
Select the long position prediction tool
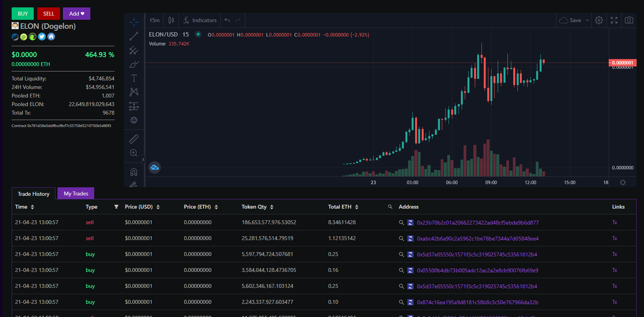tap(134, 106)
